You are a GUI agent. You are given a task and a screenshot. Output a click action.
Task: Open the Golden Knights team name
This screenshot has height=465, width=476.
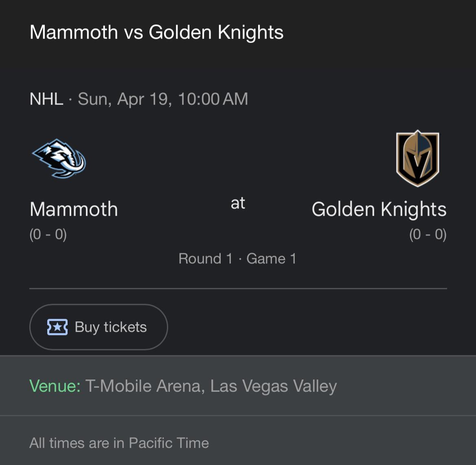[x=379, y=209]
